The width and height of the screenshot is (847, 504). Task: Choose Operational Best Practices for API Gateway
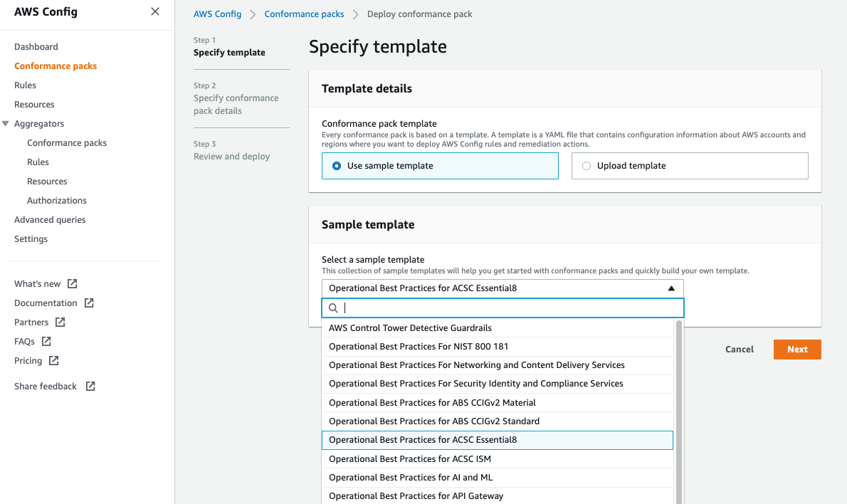coord(498,496)
